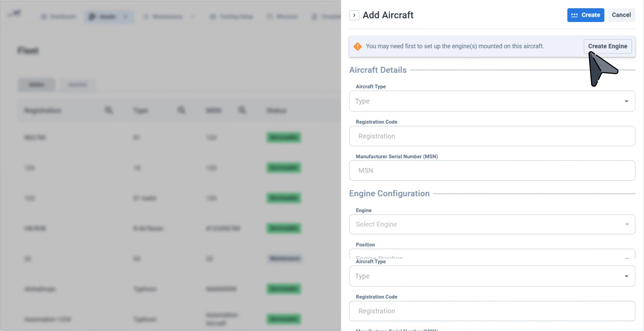Click the Type column search icon
Screen dimensions: 644x331
pos(181,110)
